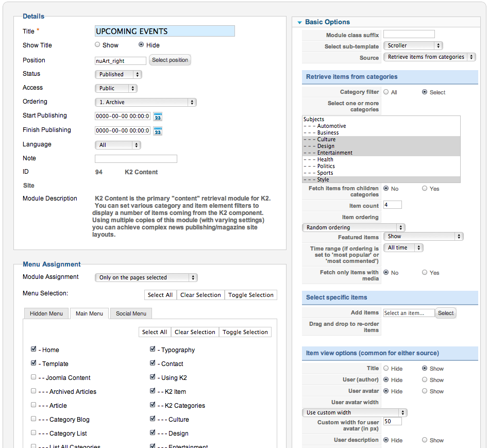Check the Category List menu item
The image size is (488, 448).
[x=33, y=433]
